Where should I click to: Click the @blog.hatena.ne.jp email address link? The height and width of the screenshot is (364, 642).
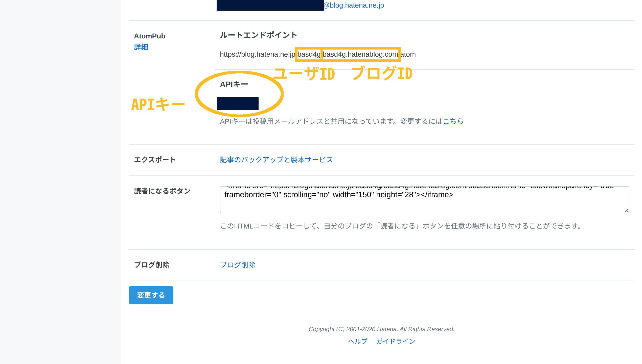(x=354, y=5)
